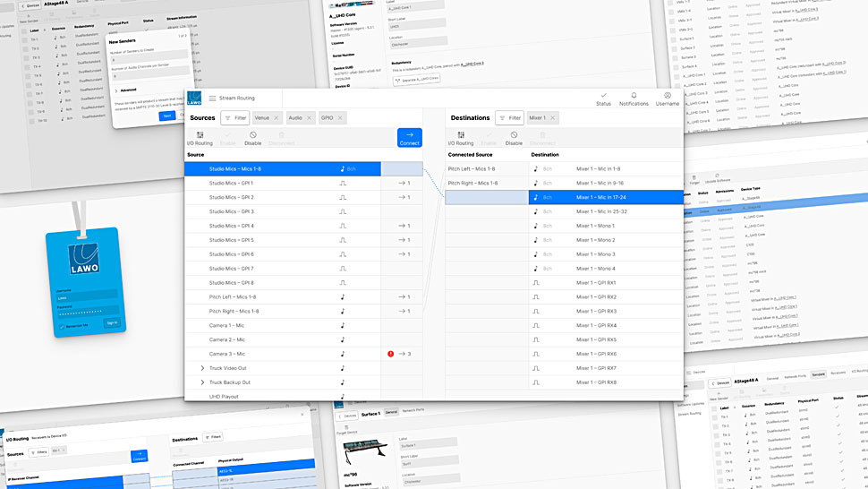Screen dimensions: 868x489
Task: Open Filters beside Destinations in bottom-left I/O Routing
Action: click(x=213, y=437)
